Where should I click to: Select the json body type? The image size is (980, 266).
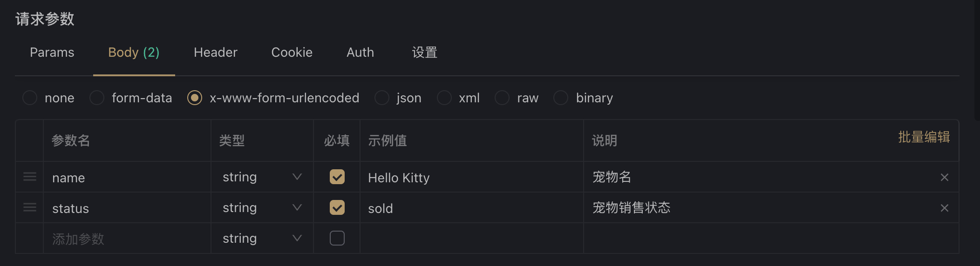pyautogui.click(x=382, y=98)
